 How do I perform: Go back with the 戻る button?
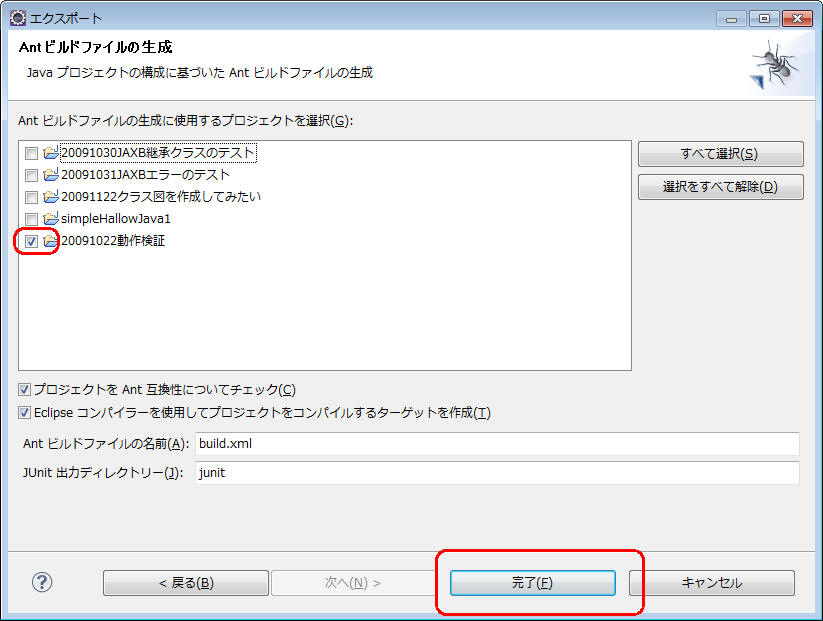pyautogui.click(x=185, y=583)
